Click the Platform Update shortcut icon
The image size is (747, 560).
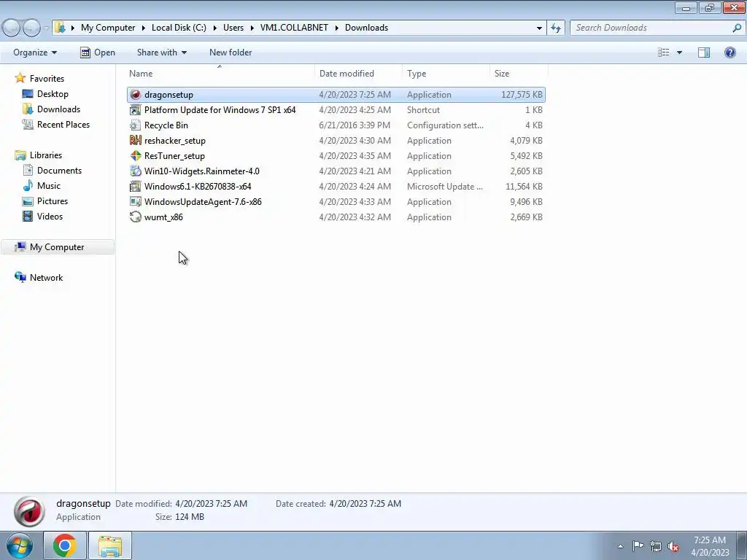pyautogui.click(x=136, y=110)
